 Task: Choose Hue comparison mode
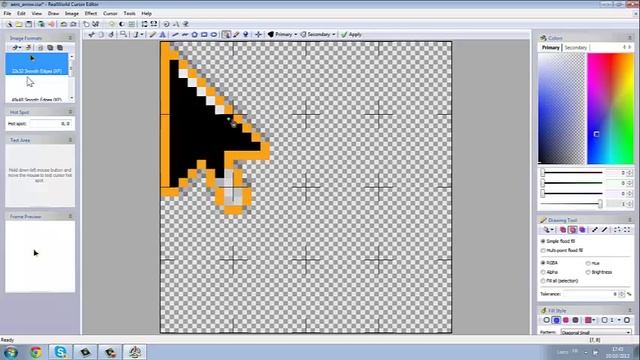click(x=593, y=263)
